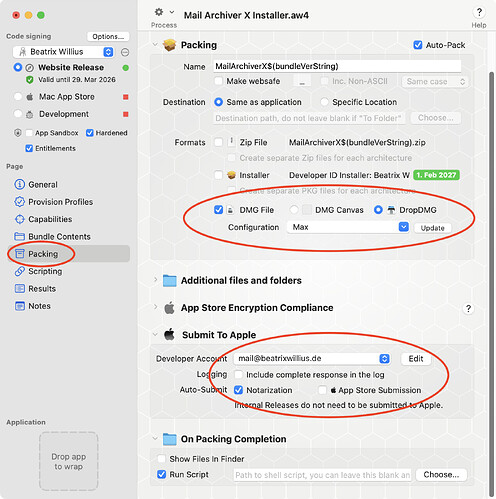This screenshot has width=496, height=499.
Task: Click the Help question mark icon
Action: click(x=479, y=13)
